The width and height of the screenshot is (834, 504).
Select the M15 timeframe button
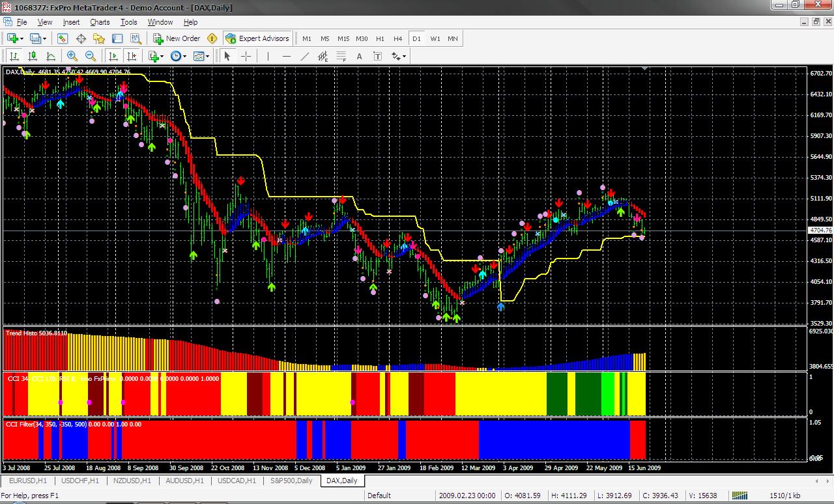(343, 38)
